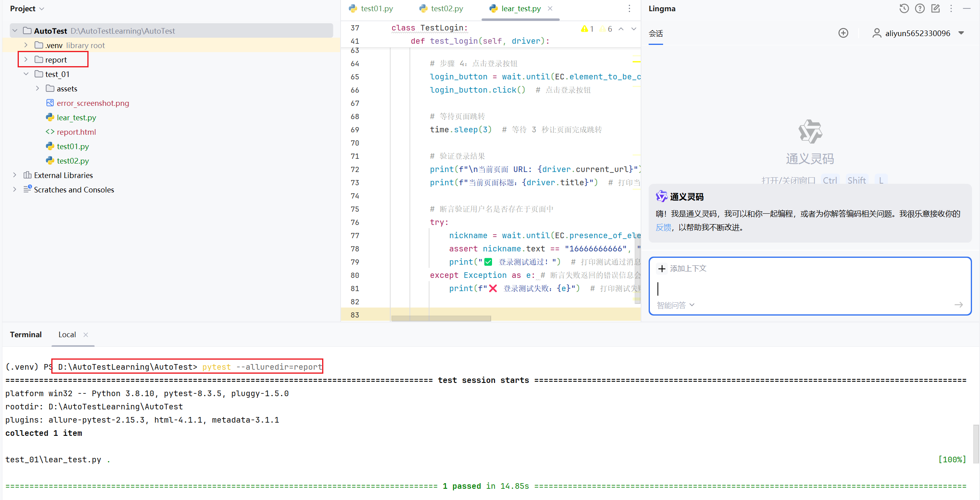Open report.html in project tree

coord(76,132)
